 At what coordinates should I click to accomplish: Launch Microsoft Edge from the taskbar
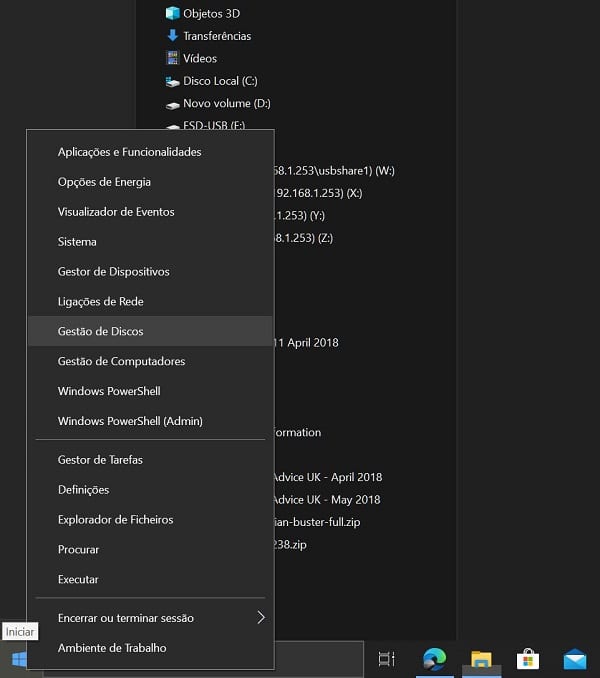434,659
